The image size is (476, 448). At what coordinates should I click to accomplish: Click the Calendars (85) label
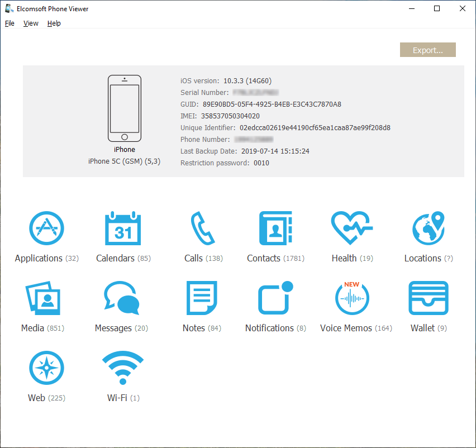coord(123,258)
